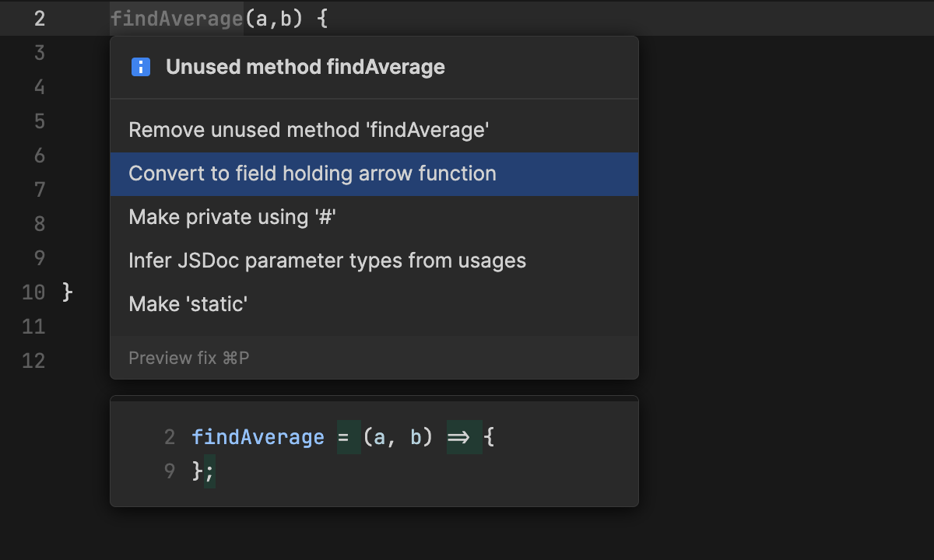Click line number 10 in the gutter
This screenshot has width=934, height=560.
[x=33, y=292]
